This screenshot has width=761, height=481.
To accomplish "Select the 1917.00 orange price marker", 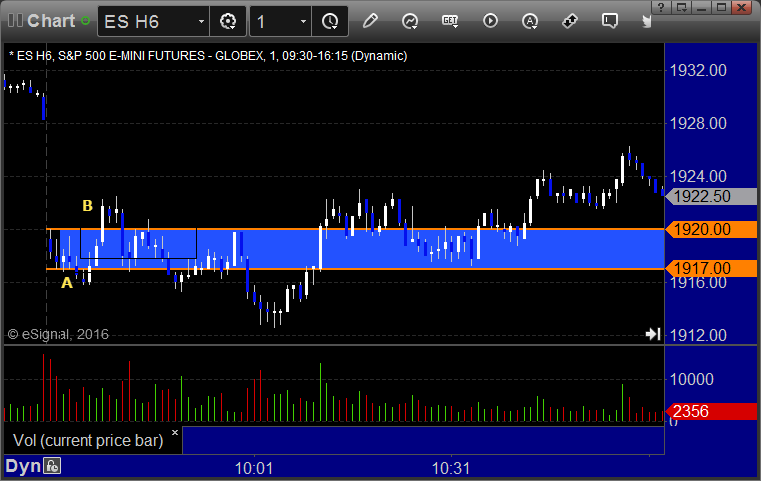I will [711, 268].
